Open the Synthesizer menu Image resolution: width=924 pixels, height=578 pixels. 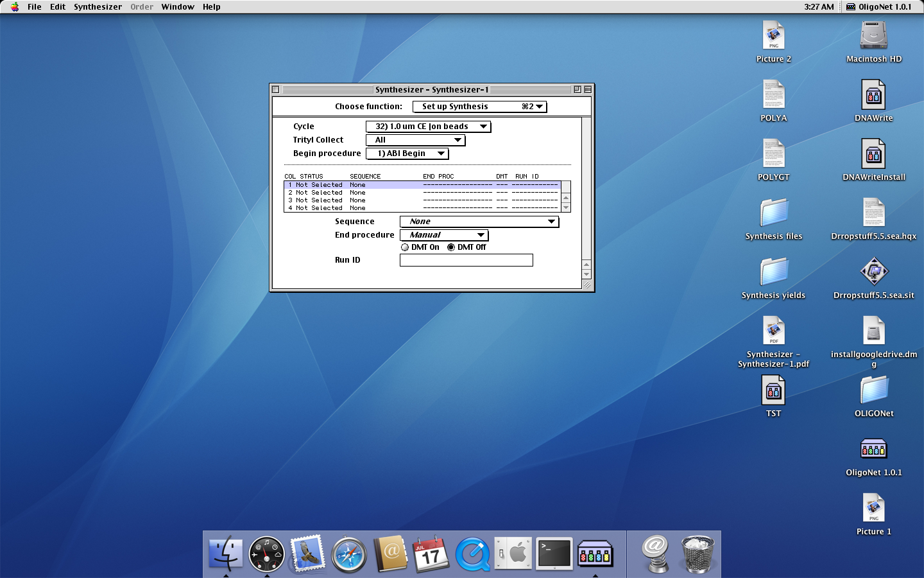click(x=98, y=7)
